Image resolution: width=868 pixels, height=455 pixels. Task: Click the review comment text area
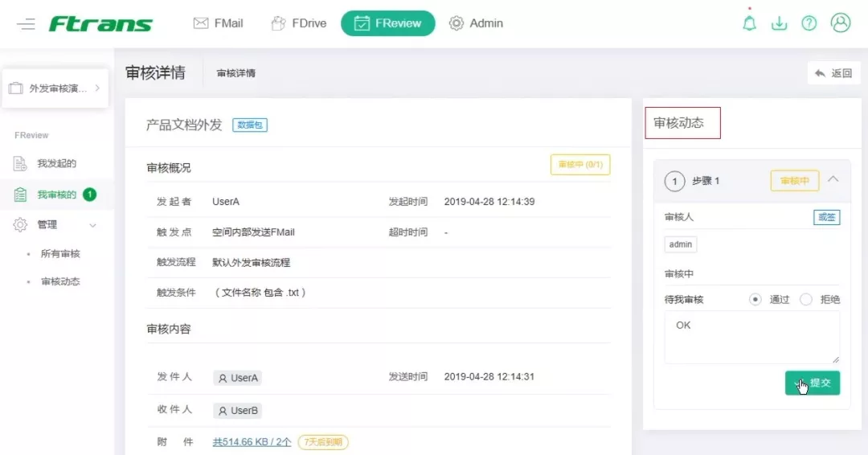(751, 337)
